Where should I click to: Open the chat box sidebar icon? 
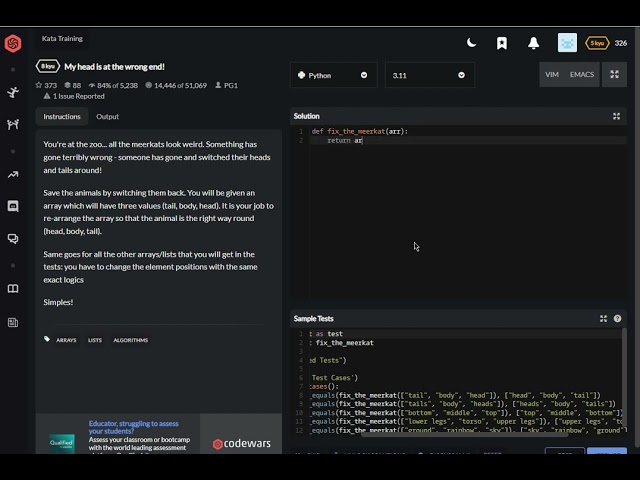[x=13, y=206]
